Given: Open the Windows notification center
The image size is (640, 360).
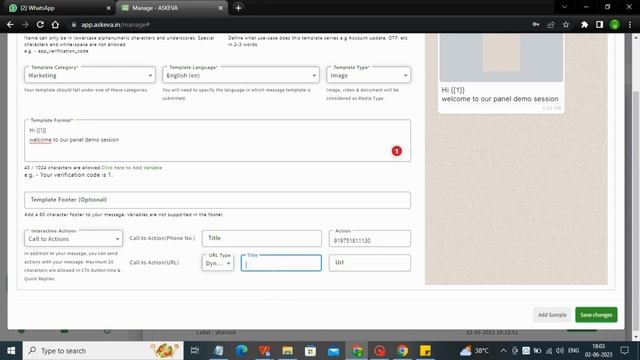Looking at the screenshot, I should pos(624,351).
